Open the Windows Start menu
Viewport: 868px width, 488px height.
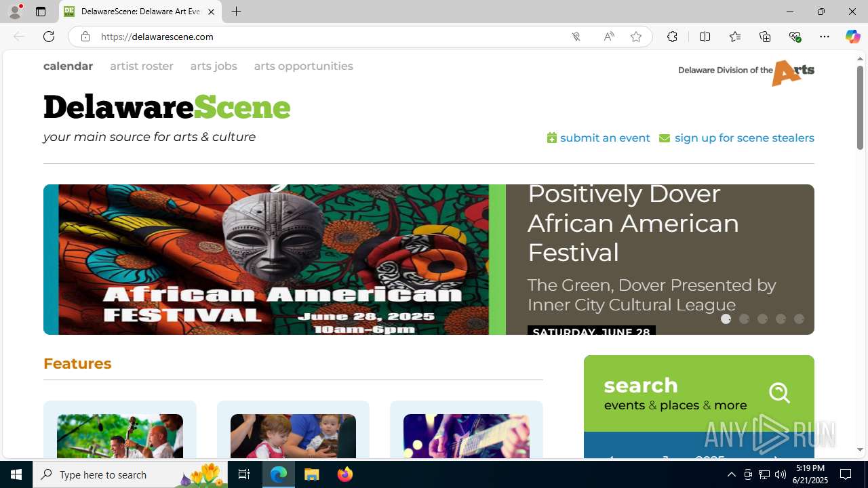pos(16,474)
